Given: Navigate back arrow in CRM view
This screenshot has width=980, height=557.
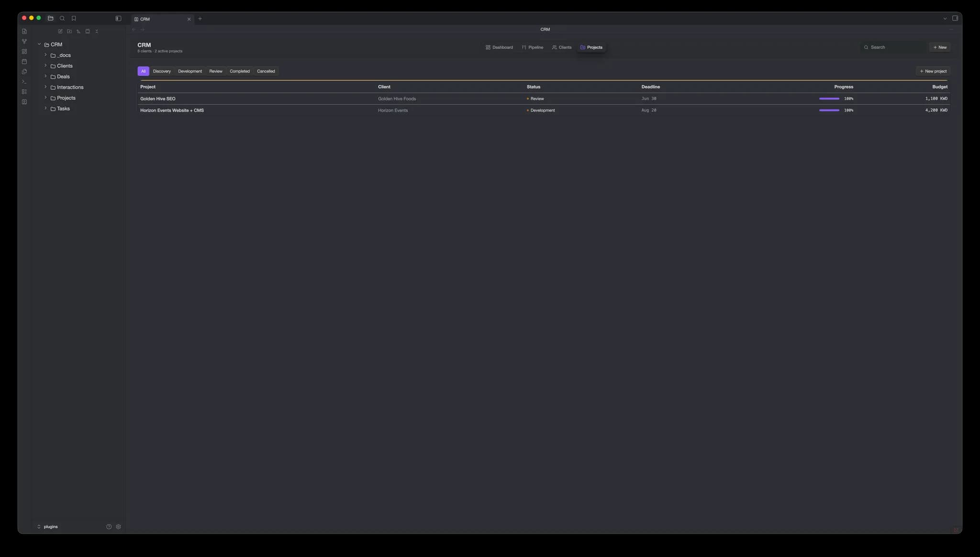Looking at the screenshot, I should (134, 30).
